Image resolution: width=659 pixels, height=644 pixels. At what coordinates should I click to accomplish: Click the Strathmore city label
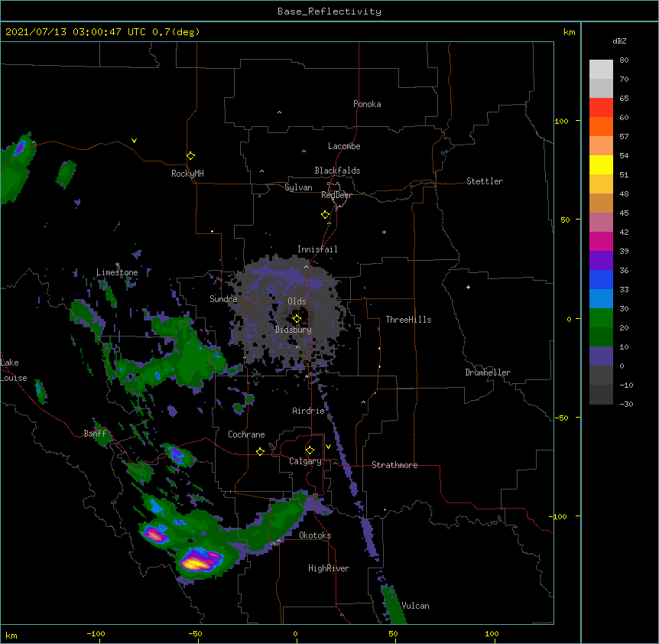[394, 465]
